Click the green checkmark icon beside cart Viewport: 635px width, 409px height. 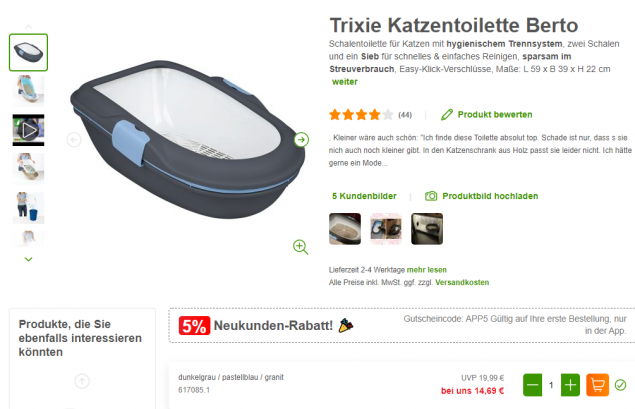pos(620,385)
